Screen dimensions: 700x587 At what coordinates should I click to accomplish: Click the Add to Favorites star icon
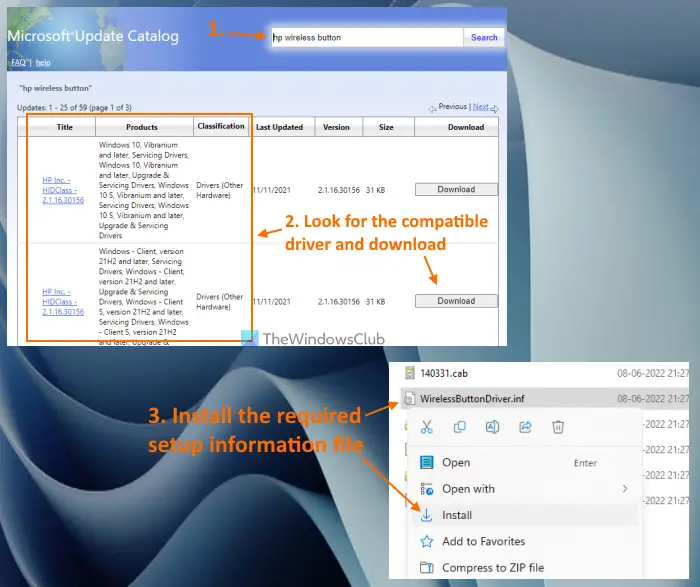(426, 541)
